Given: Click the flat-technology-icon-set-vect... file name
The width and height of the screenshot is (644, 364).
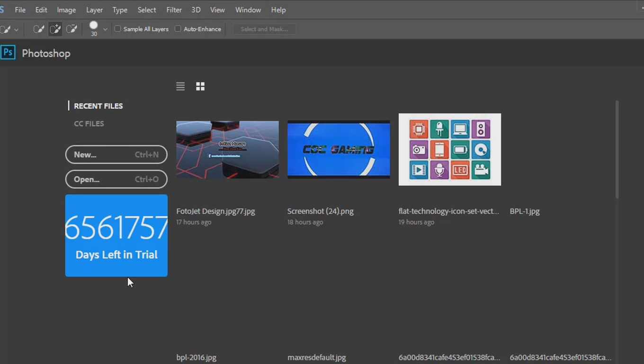Looking at the screenshot, I should coord(449,211).
